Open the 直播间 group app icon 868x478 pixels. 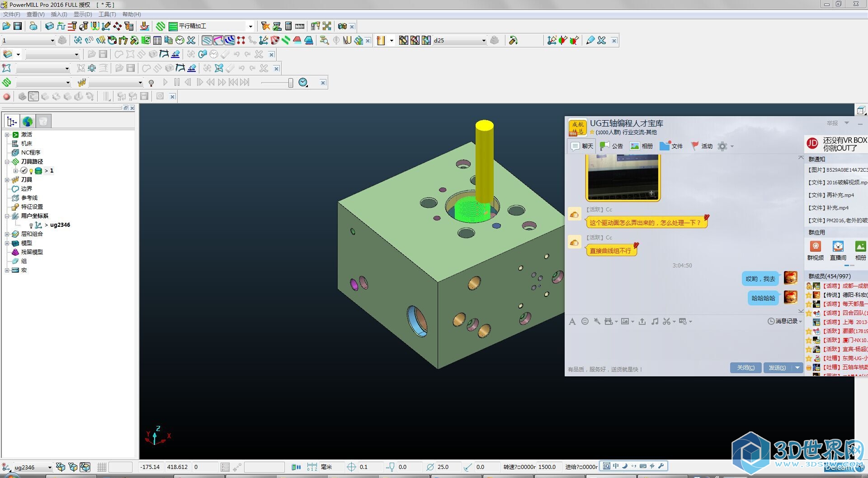tap(838, 250)
